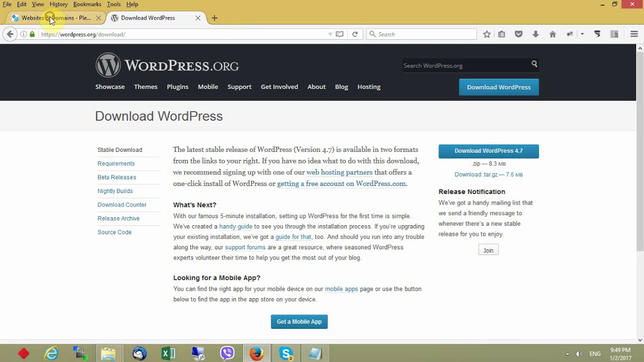Open the View menu

point(38,4)
